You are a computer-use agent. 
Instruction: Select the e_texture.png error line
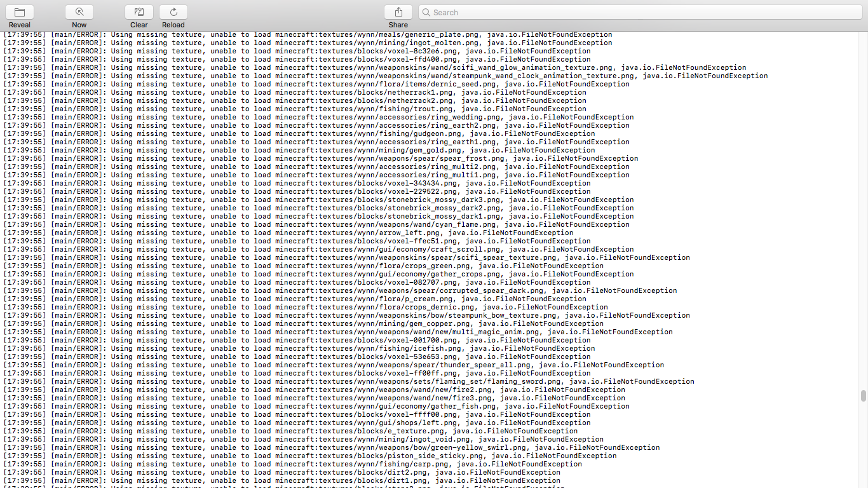[290, 431]
